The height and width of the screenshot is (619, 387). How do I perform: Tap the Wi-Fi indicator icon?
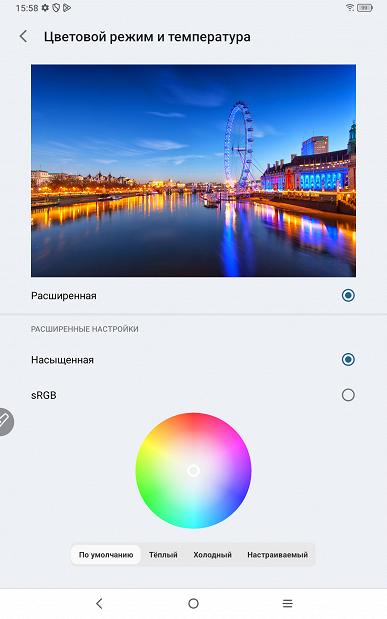(350, 8)
